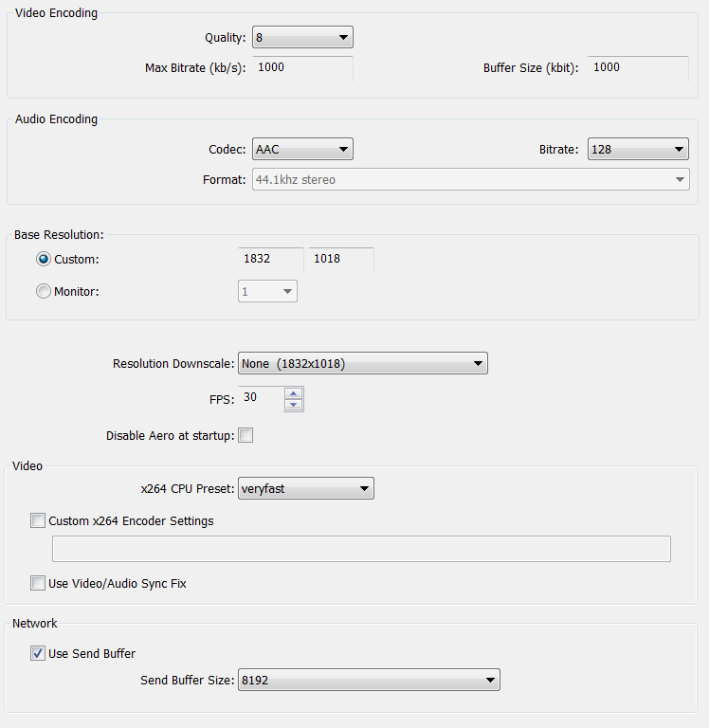Select the Monitor base resolution radio button

click(x=44, y=292)
